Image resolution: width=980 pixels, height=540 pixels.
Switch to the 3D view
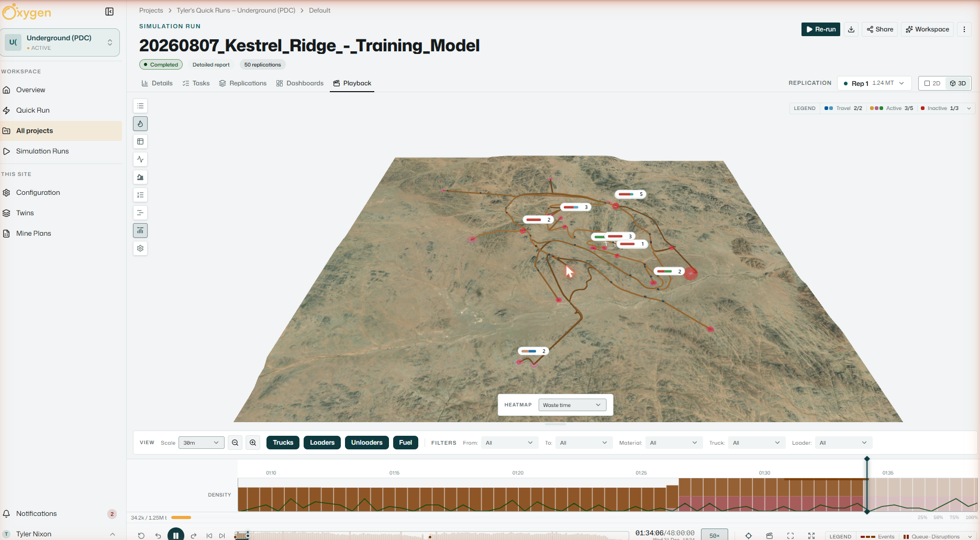point(958,83)
